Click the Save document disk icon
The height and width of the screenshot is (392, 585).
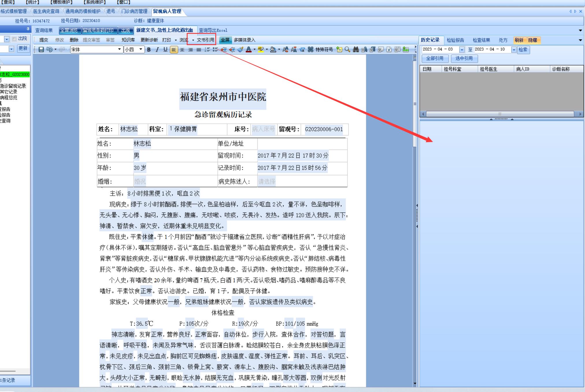pos(41,49)
